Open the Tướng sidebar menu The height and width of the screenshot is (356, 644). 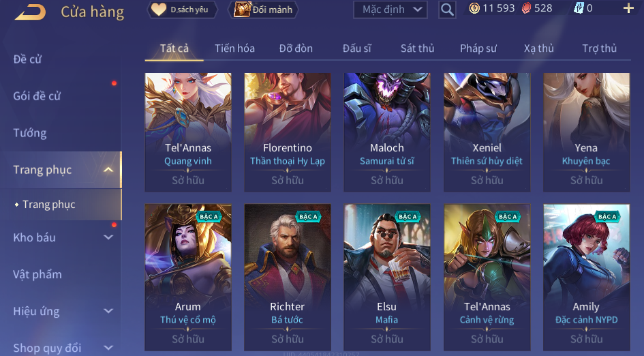pyautogui.click(x=30, y=133)
